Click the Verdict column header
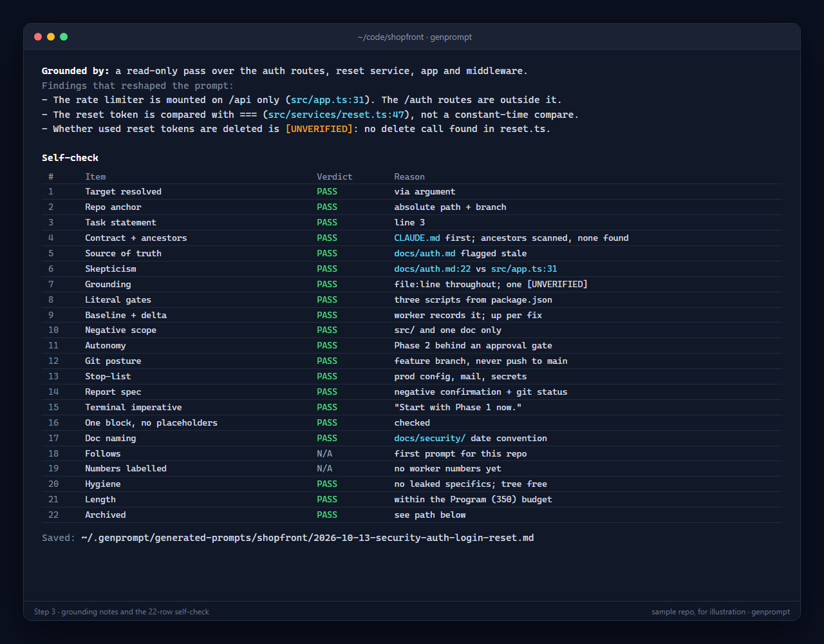Image resolution: width=824 pixels, height=644 pixels. click(335, 176)
